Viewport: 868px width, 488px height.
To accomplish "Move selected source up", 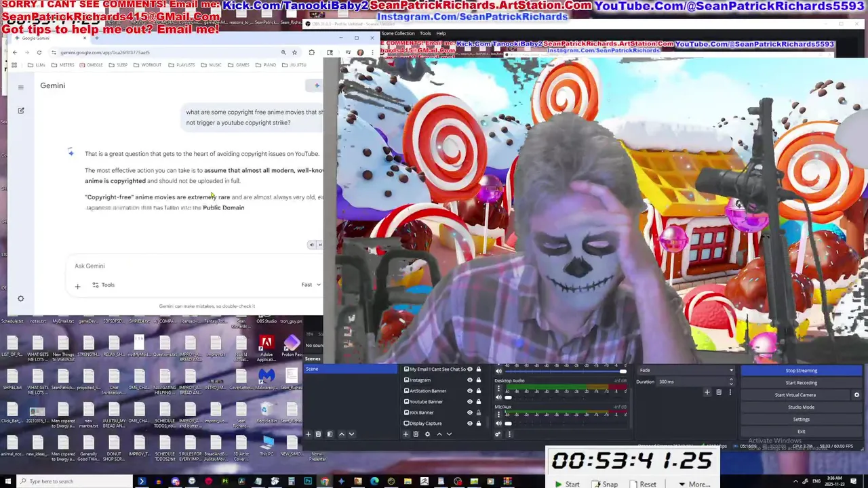I will pos(439,434).
